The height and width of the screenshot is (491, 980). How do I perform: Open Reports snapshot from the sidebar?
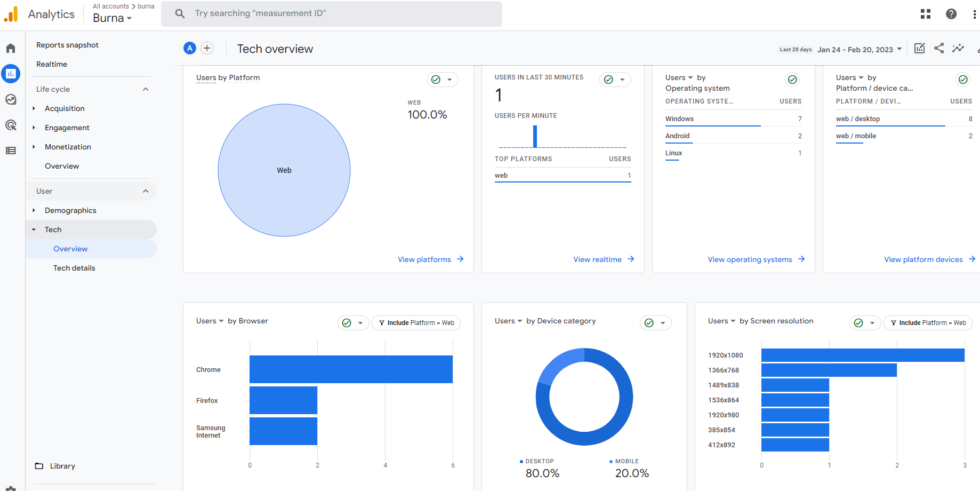(x=67, y=45)
